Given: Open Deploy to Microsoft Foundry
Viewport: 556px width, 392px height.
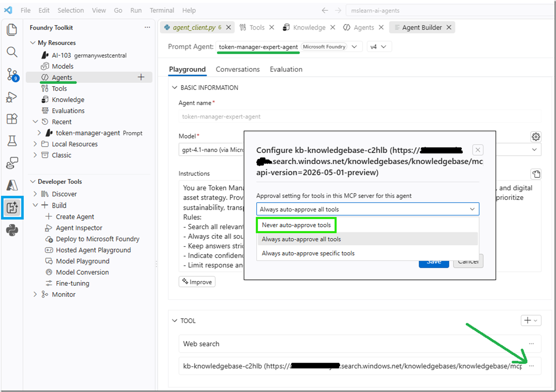Looking at the screenshot, I should pyautogui.click(x=98, y=239).
